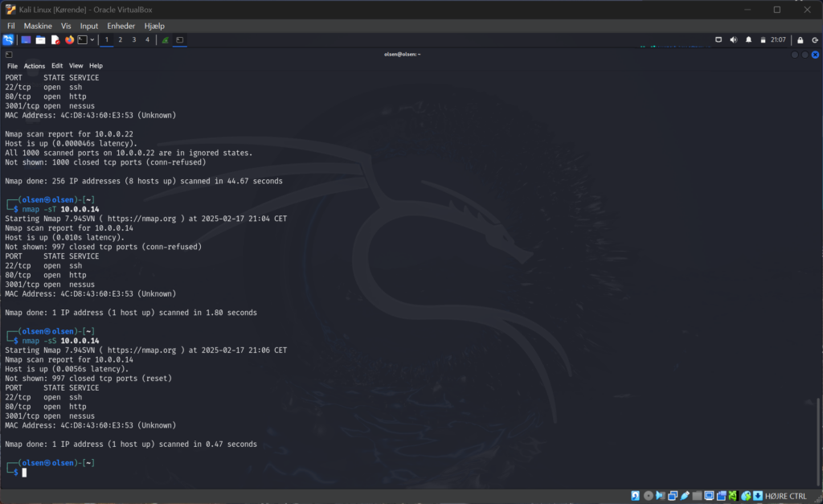This screenshot has width=823, height=504.
Task: Open the terminal Edit menu
Action: click(x=57, y=66)
